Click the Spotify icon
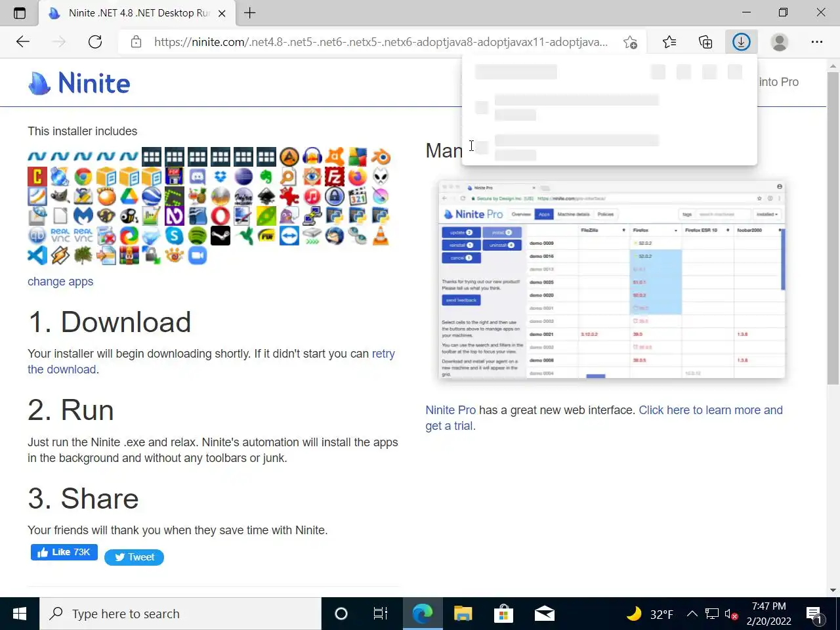This screenshot has height=630, width=840. 198,235
